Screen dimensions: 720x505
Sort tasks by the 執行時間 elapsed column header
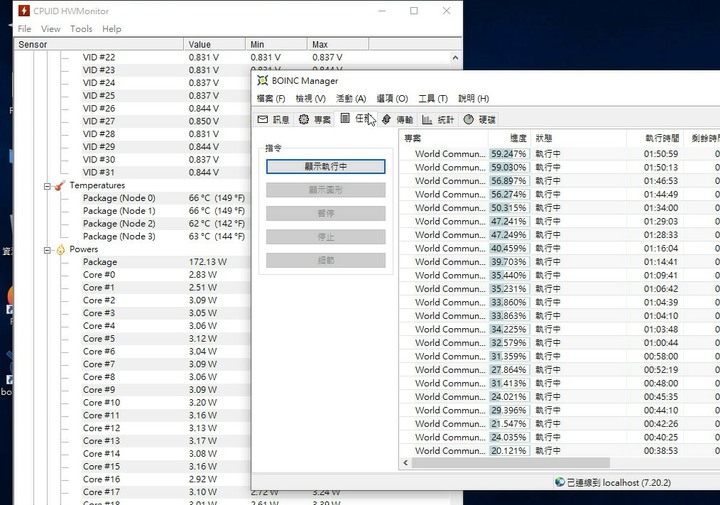pyautogui.click(x=654, y=138)
